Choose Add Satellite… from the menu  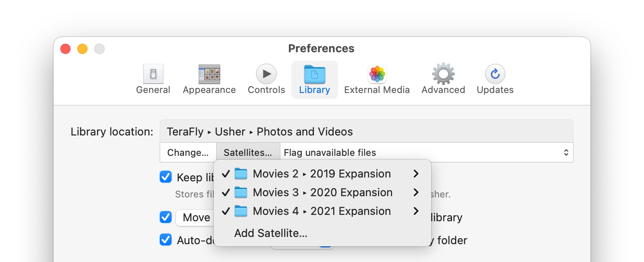tap(271, 233)
